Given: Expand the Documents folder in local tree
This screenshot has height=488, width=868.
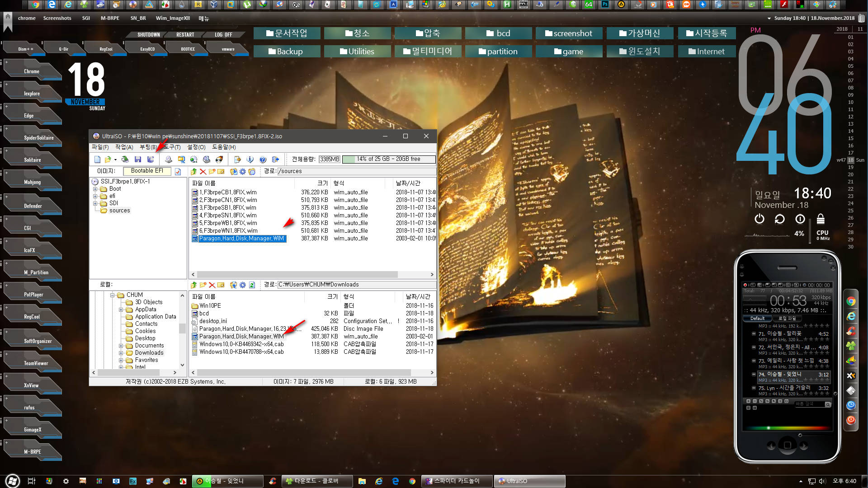Looking at the screenshot, I should pyautogui.click(x=121, y=346).
